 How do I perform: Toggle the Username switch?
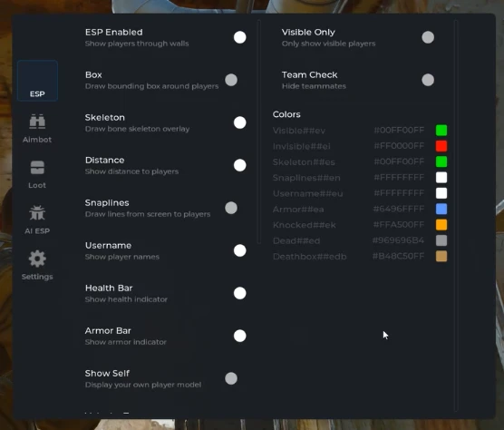pyautogui.click(x=240, y=250)
